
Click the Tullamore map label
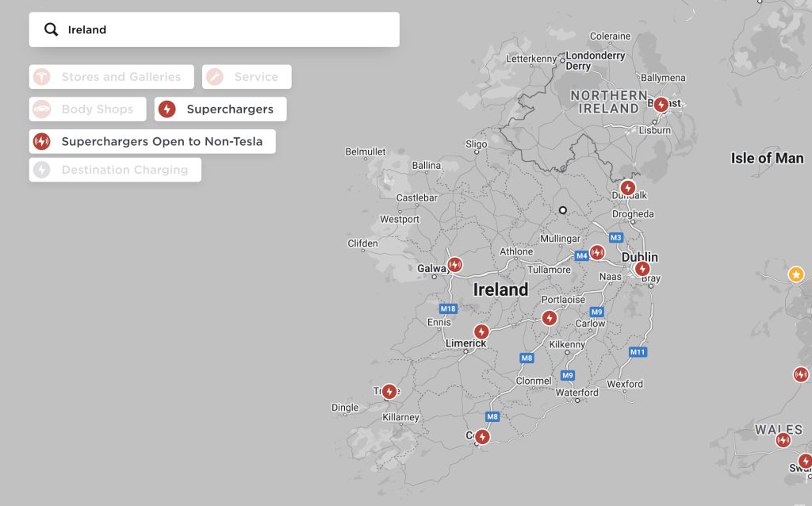pyautogui.click(x=549, y=270)
